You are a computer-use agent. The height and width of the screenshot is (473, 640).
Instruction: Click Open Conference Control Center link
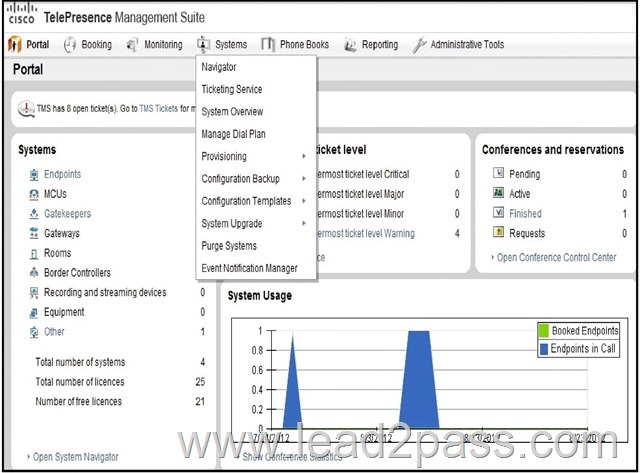pos(557,258)
